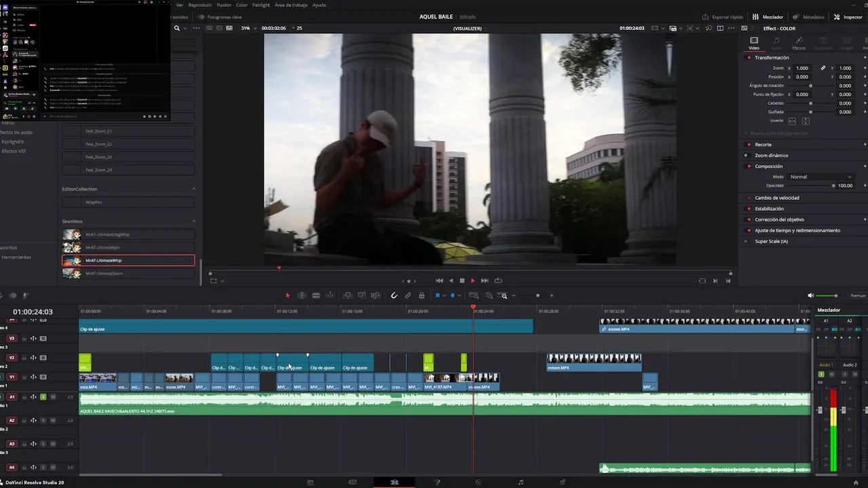
Task: Toggle loop playback icon
Action: click(498, 281)
